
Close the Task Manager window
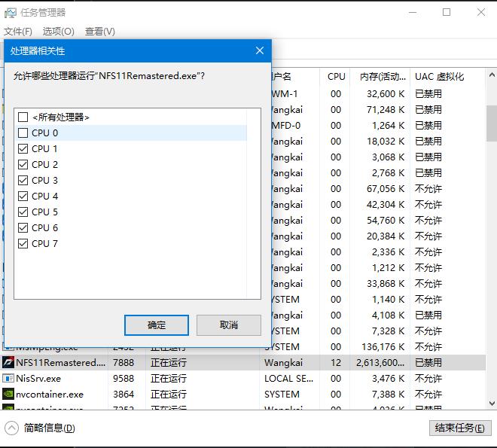click(481, 12)
